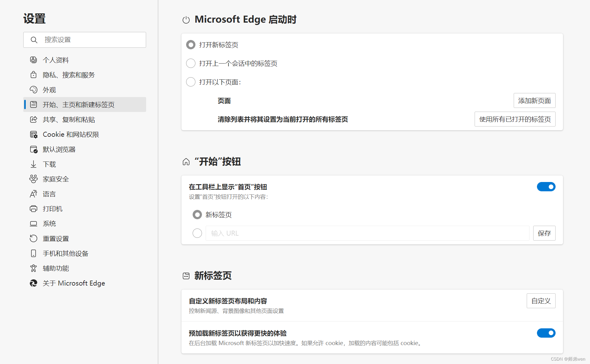Open 家庭安全 settings section
Image resolution: width=590 pixels, height=364 pixels.
pos(85,179)
